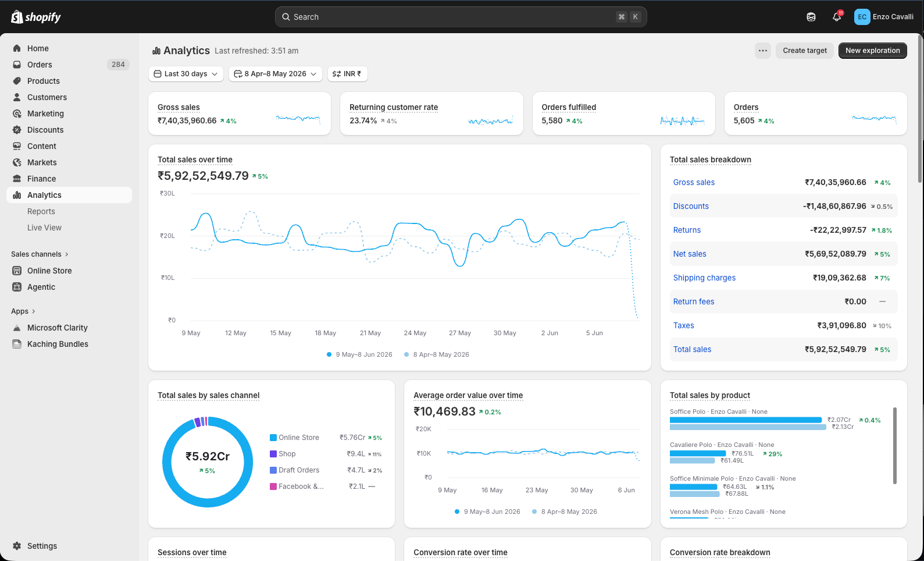Click Total sales link in breakdown
Image resolution: width=924 pixels, height=561 pixels.
click(692, 349)
